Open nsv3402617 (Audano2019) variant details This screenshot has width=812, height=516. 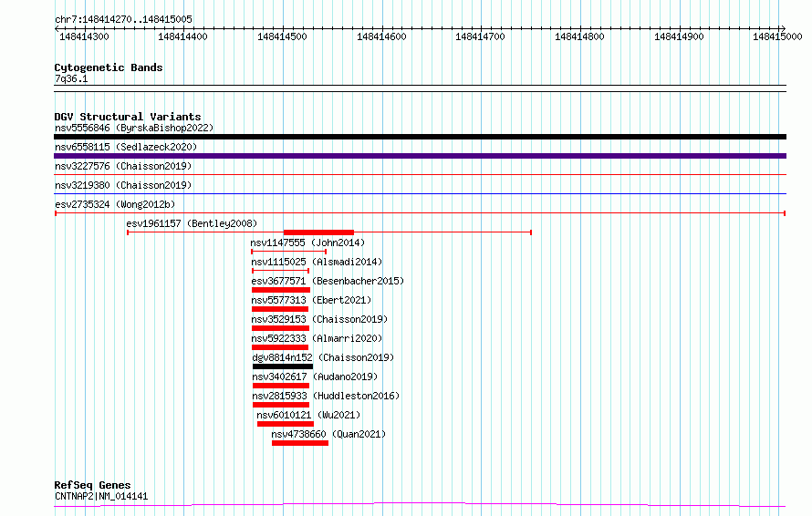point(314,377)
